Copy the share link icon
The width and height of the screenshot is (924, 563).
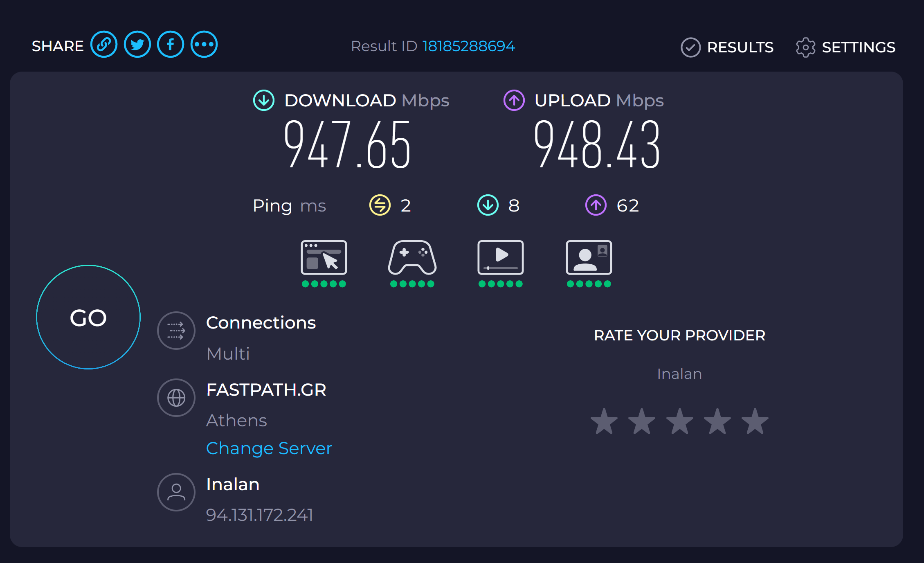pyautogui.click(x=104, y=45)
